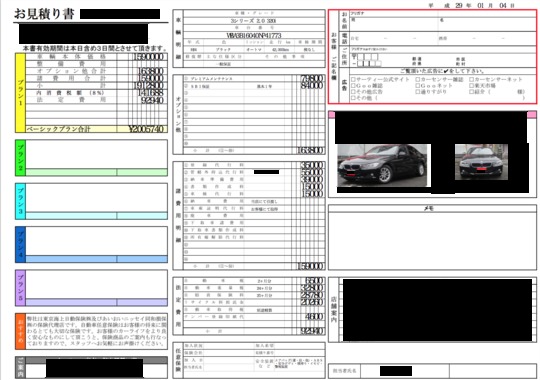The height and width of the screenshot is (380, 540).
Task: Click the ブラック color cell
Action: 223,50
